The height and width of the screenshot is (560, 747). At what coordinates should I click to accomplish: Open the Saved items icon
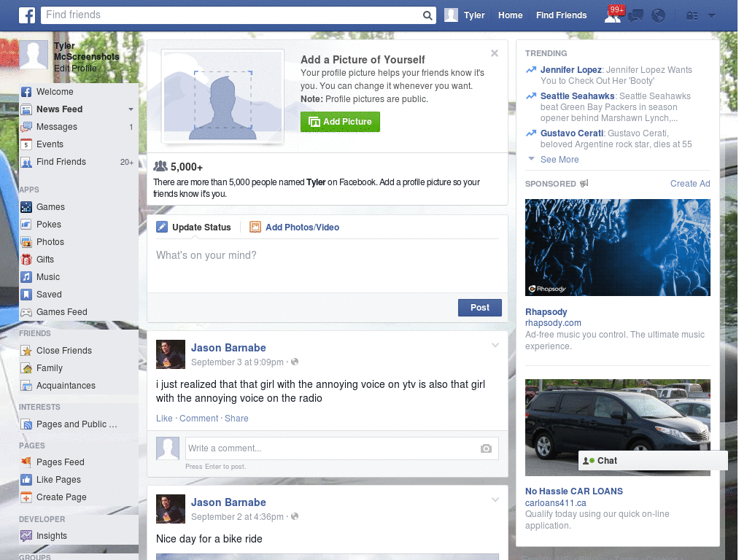pos(26,295)
